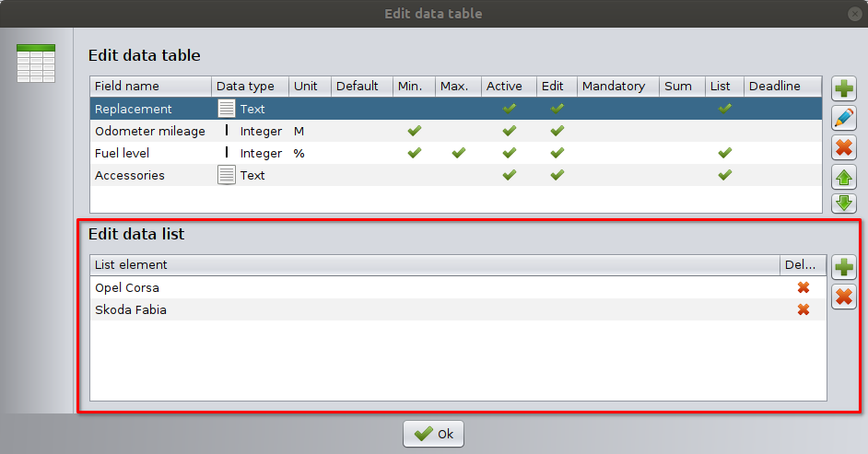Delete the Opel Corsa list entry

(x=803, y=287)
